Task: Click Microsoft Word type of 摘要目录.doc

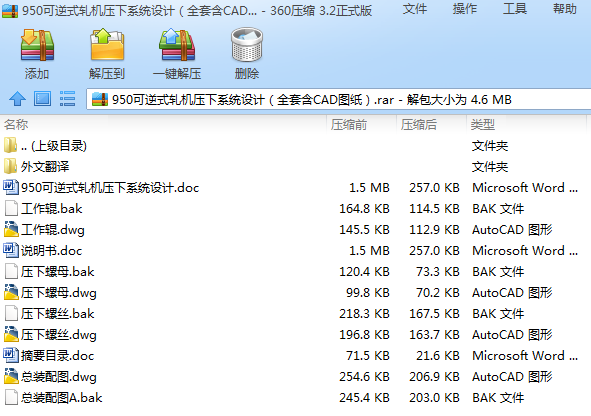Action: tap(525, 355)
